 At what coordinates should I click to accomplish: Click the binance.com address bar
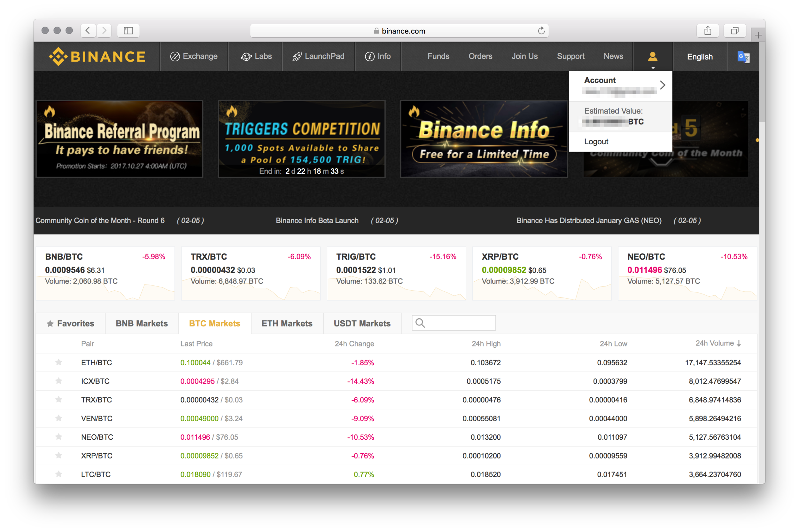coord(399,31)
